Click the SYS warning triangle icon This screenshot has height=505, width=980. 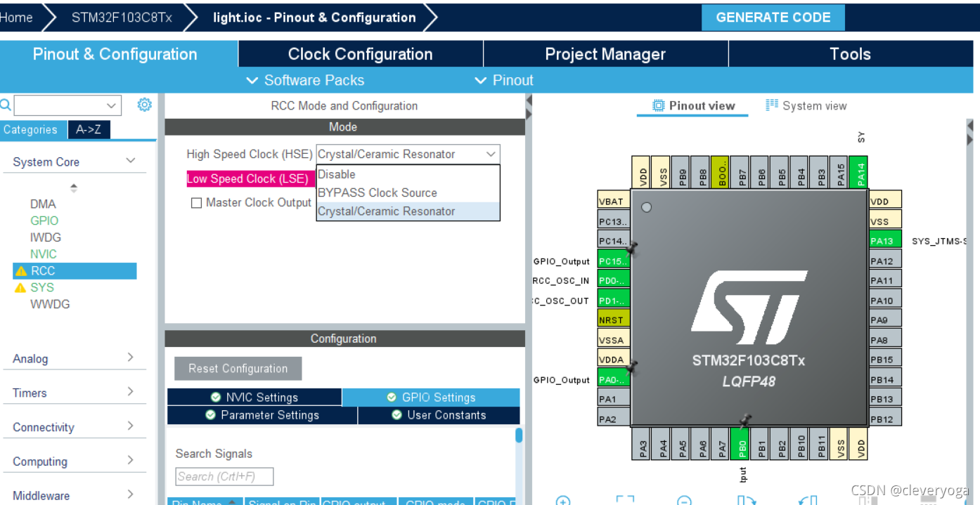point(21,288)
